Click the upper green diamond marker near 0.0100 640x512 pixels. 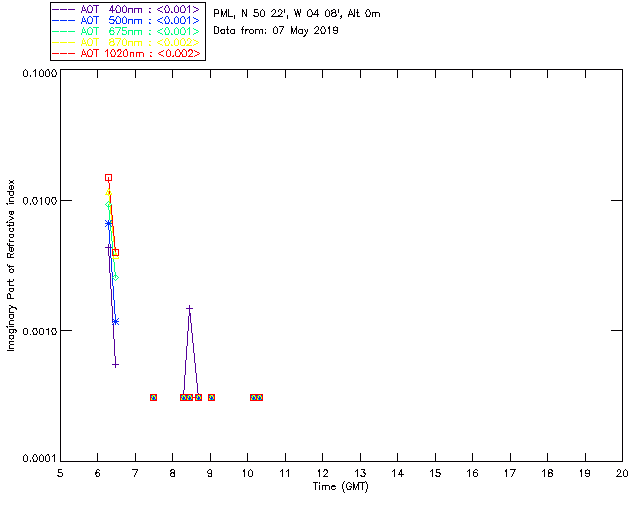(108, 205)
